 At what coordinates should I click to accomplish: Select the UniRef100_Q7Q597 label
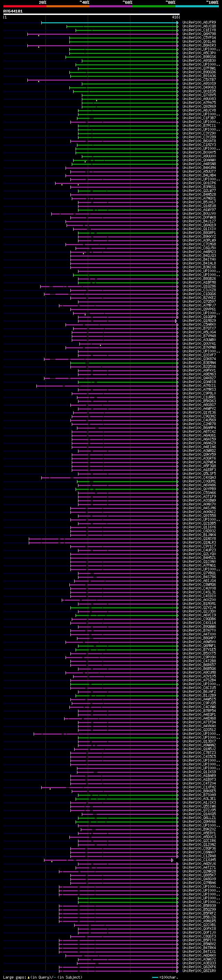tap(199, 302)
